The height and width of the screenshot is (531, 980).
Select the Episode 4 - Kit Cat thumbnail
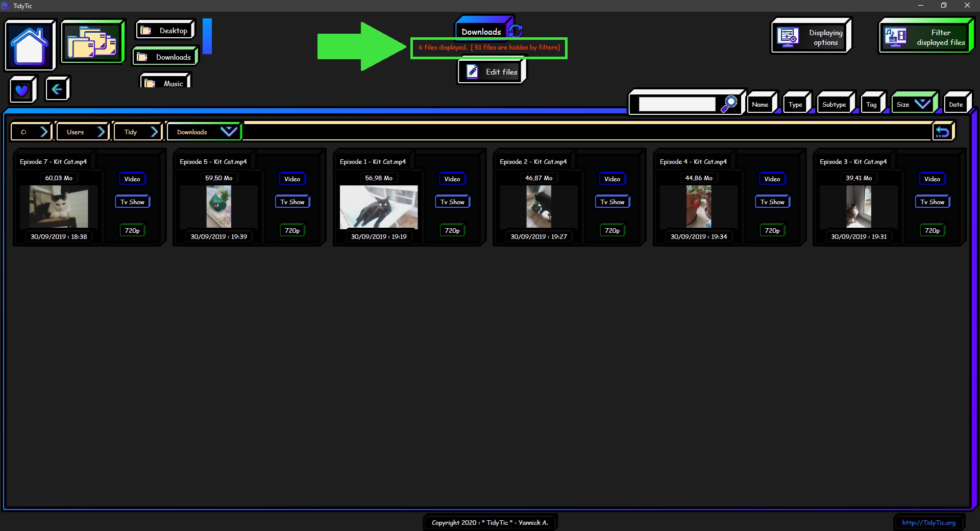[699, 206]
